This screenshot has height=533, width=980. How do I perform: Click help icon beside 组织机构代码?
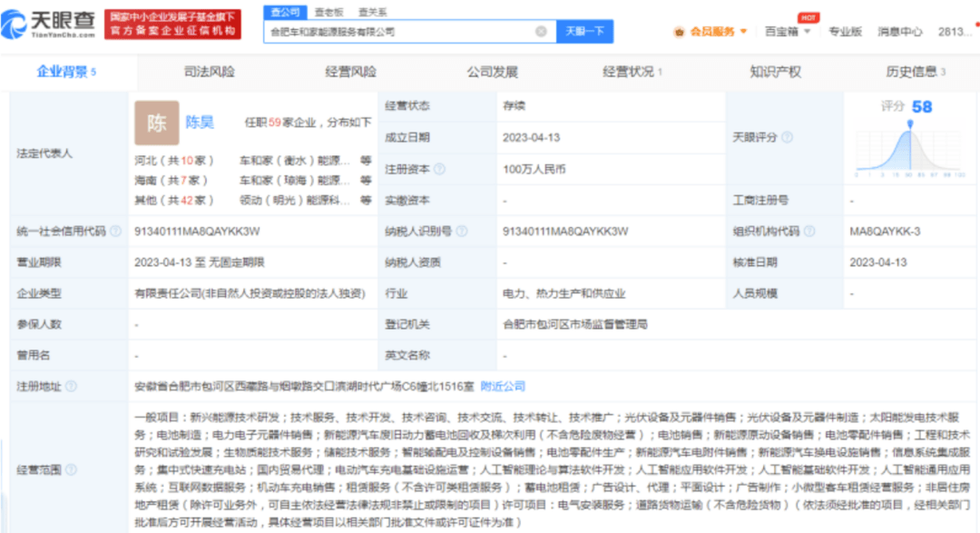pos(808,232)
